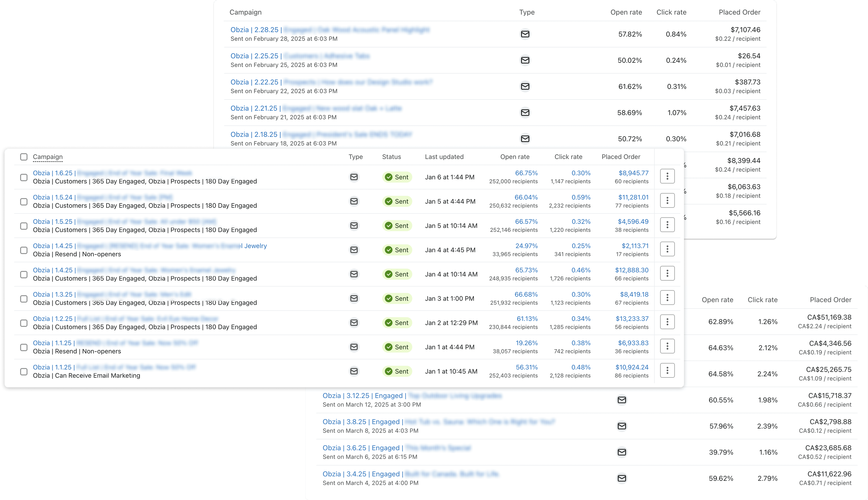Check the box for the Jan 4 4:45 PM resend campaign
This screenshot has width=868, height=500.
click(x=24, y=250)
